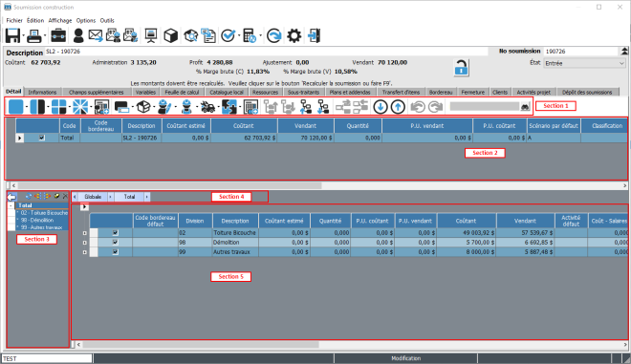The height and width of the screenshot is (364, 631).
Task: Click the Total breadcrumb button
Action: [129, 197]
